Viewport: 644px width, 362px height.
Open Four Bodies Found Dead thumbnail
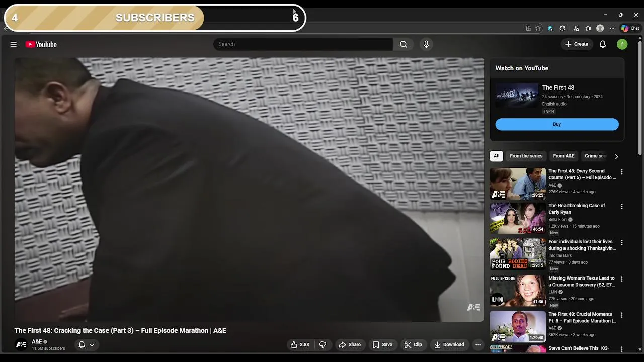518,254
